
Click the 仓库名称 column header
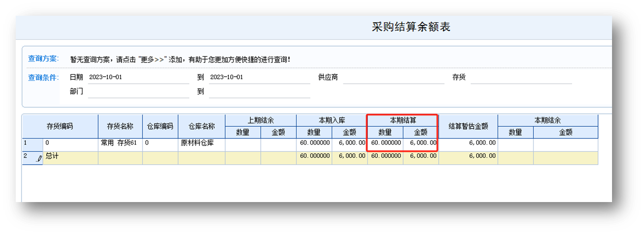click(x=202, y=126)
